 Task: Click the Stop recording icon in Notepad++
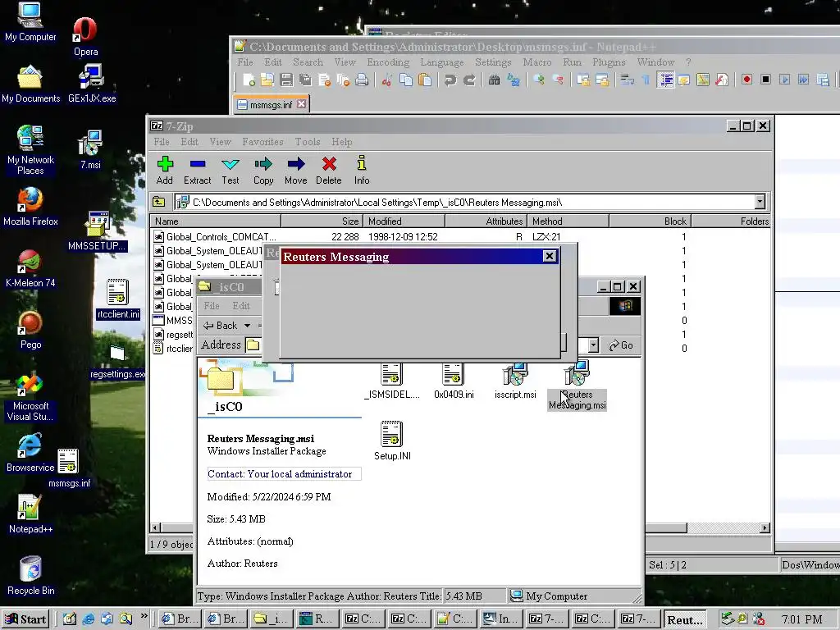[766, 80]
